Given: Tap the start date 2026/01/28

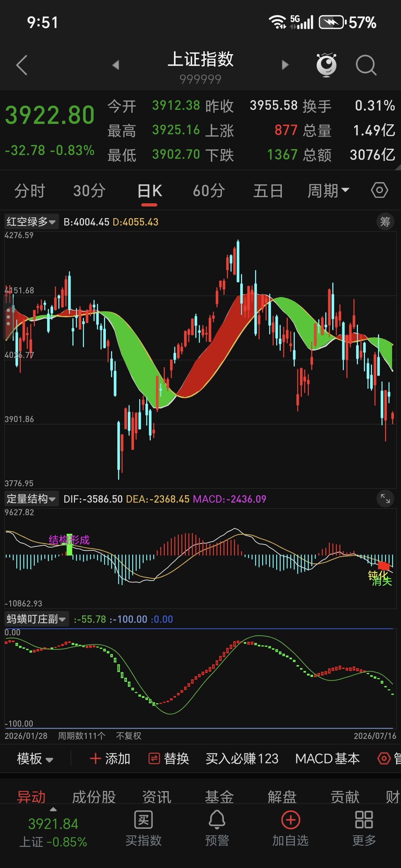Looking at the screenshot, I should [26, 736].
